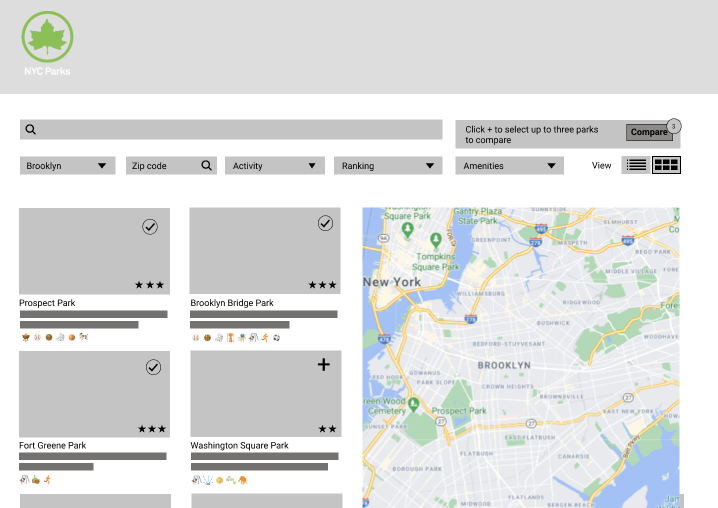Click the playground swing icon under Brooklyn Bridge Park
The height and width of the screenshot is (508, 718).
coord(253,338)
